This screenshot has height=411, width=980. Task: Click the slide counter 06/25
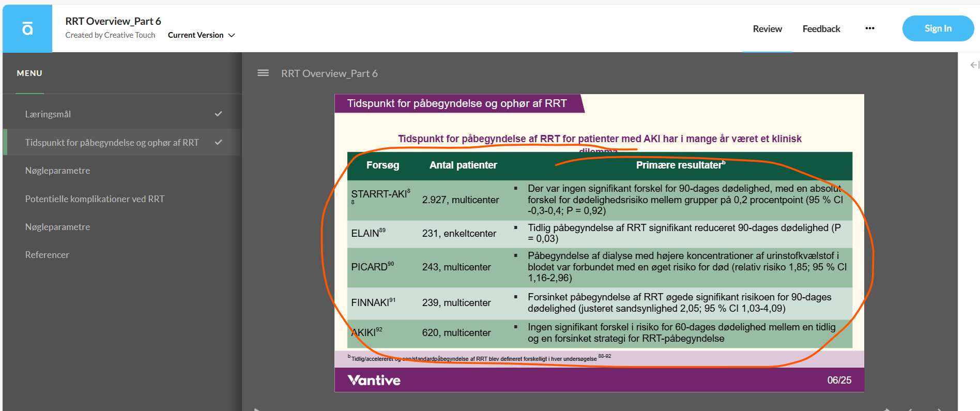click(x=839, y=380)
